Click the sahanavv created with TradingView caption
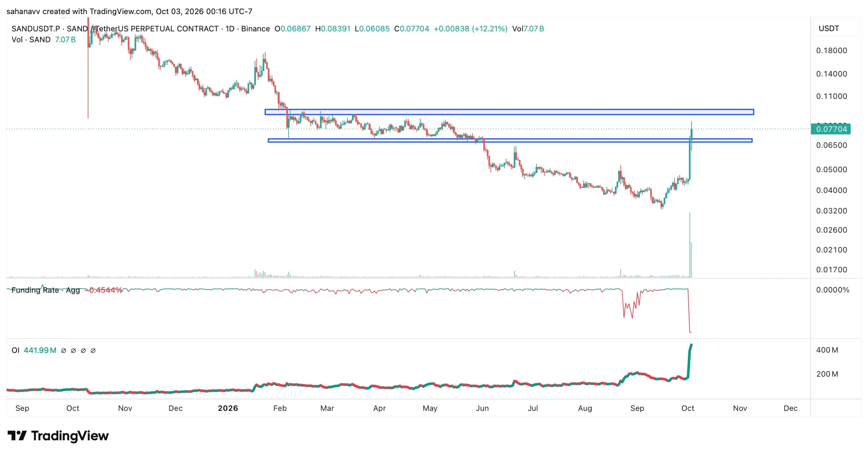Viewport: 868px width, 455px height. click(129, 12)
